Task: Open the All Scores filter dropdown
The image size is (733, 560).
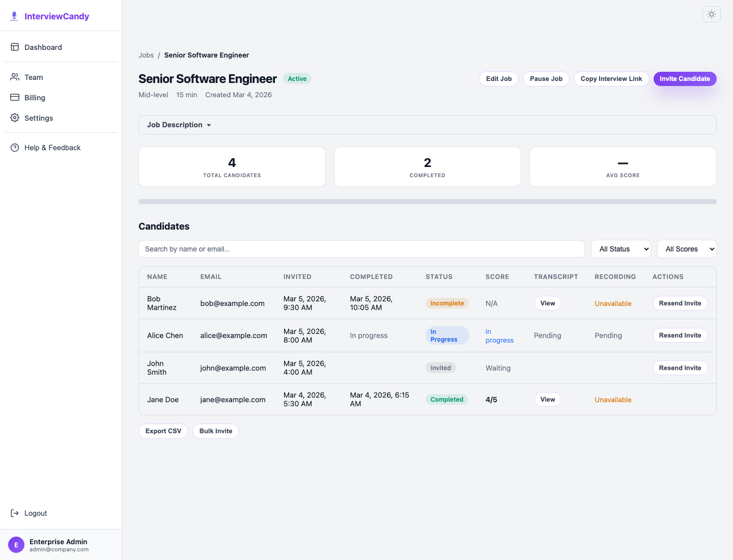Action: (x=687, y=249)
